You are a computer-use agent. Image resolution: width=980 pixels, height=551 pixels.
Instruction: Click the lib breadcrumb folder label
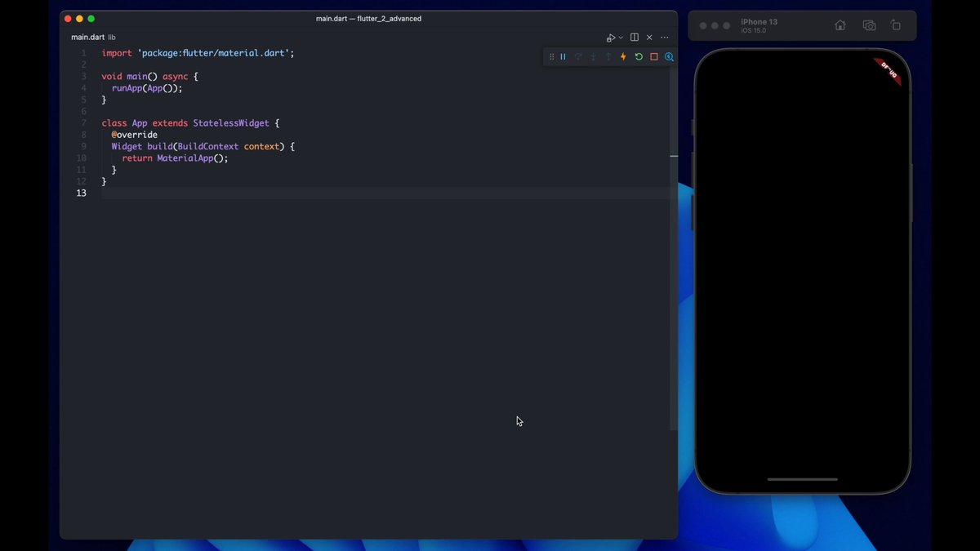pyautogui.click(x=112, y=38)
